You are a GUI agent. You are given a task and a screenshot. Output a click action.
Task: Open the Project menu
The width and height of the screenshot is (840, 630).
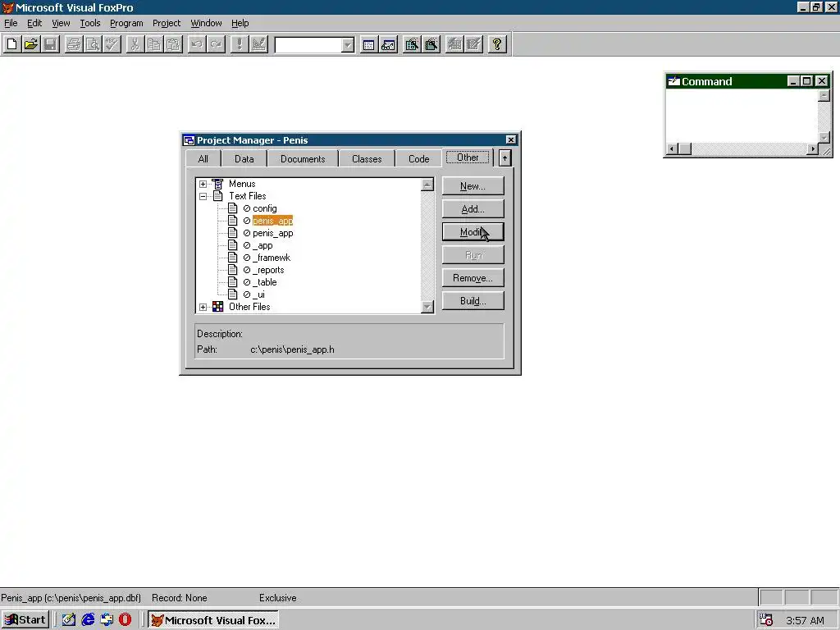pyautogui.click(x=166, y=23)
